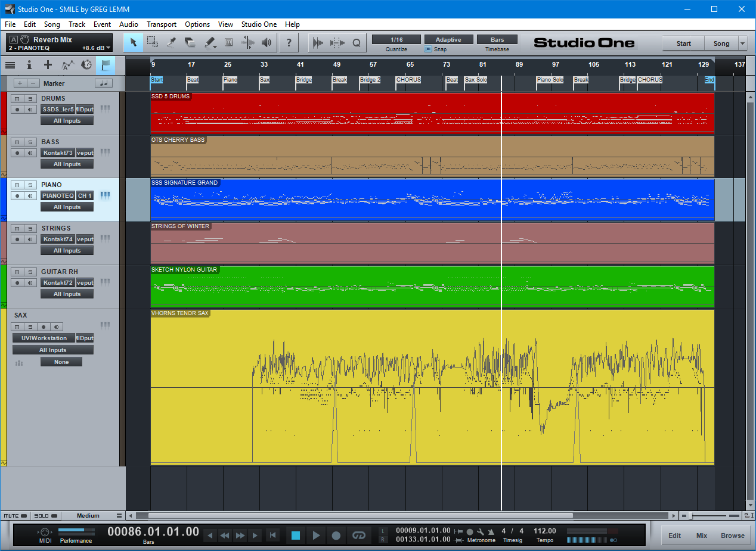The height and width of the screenshot is (551, 756).
Task: Open the Audio menu
Action: (x=129, y=24)
